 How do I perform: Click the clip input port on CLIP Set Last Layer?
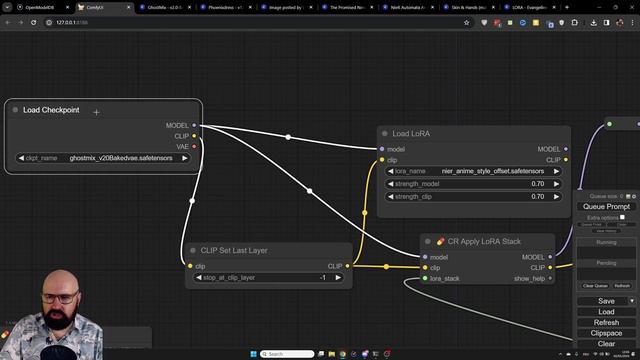pyautogui.click(x=190, y=266)
